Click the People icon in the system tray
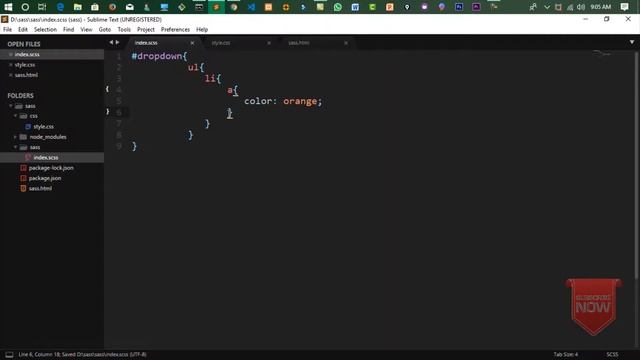The image size is (640, 360). [x=533, y=7]
